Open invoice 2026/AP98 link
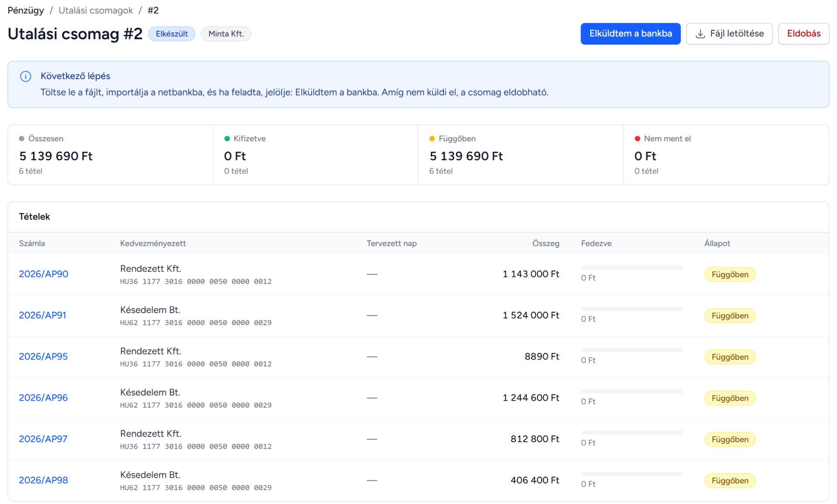The width and height of the screenshot is (837, 504). pos(43,480)
